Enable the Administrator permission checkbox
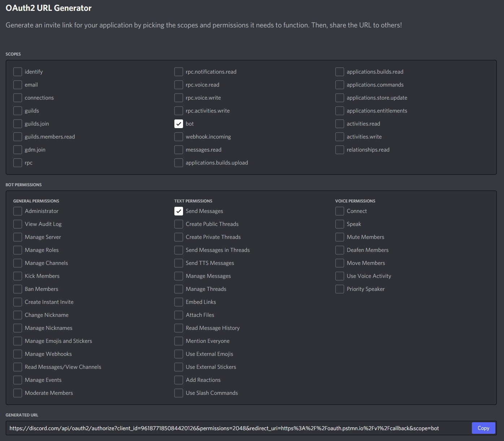504x441 pixels. point(17,211)
